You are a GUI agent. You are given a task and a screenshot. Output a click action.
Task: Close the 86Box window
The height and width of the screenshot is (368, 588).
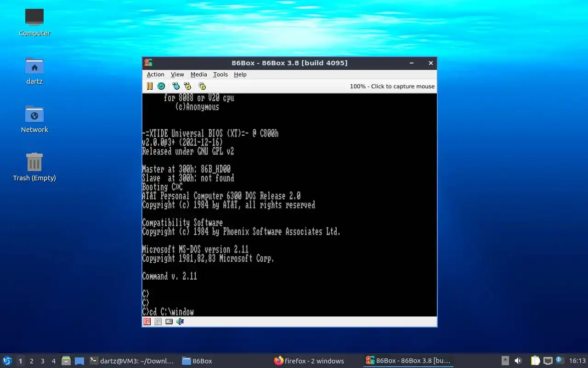430,63
